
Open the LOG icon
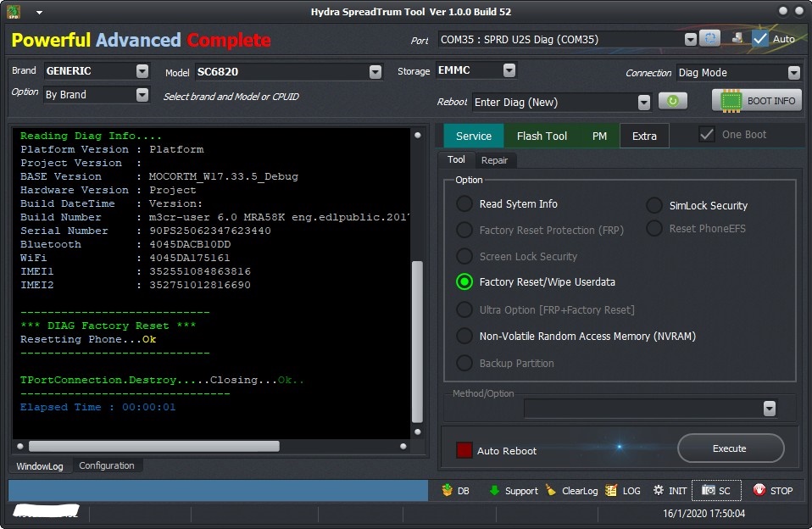pos(611,490)
